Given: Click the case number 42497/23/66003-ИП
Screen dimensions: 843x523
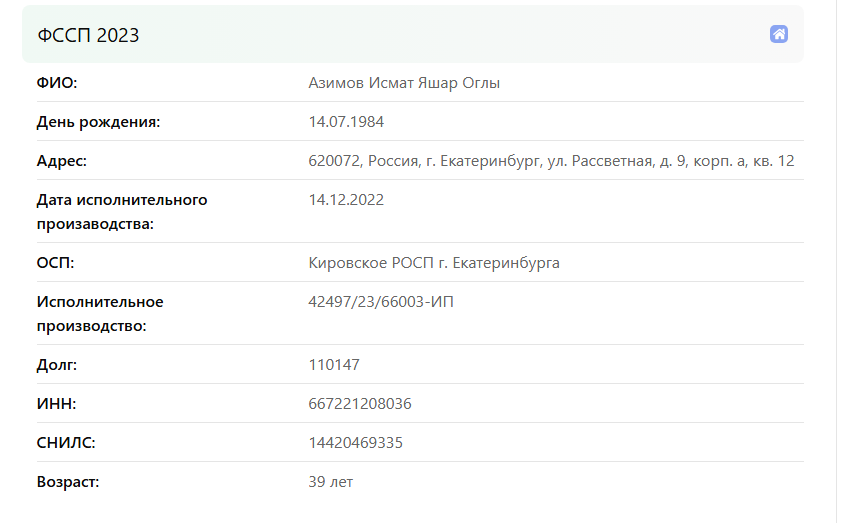Looking at the screenshot, I should (x=381, y=302).
